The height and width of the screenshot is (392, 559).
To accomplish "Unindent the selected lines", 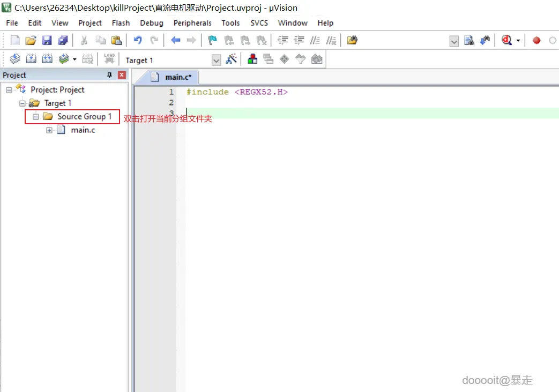I will click(299, 40).
